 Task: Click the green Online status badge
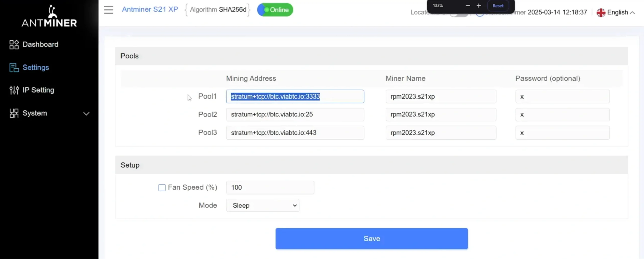pos(275,10)
